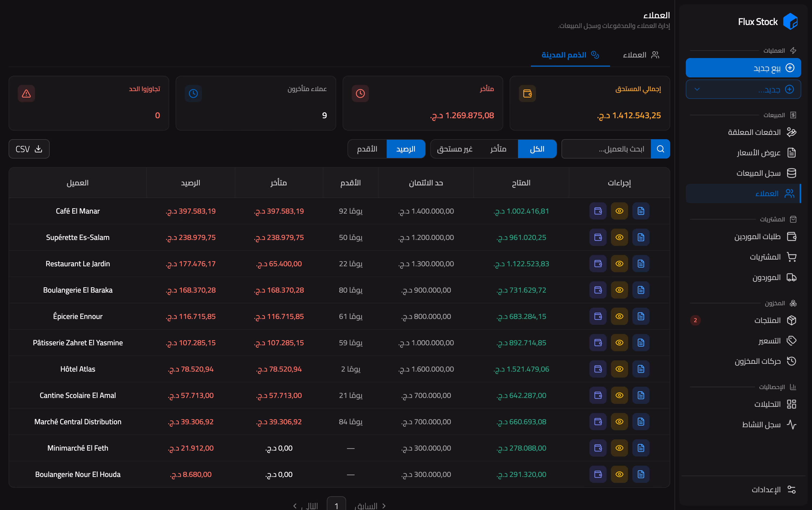
Task: Open سجل المبيعات in sidebar
Action: [743, 173]
